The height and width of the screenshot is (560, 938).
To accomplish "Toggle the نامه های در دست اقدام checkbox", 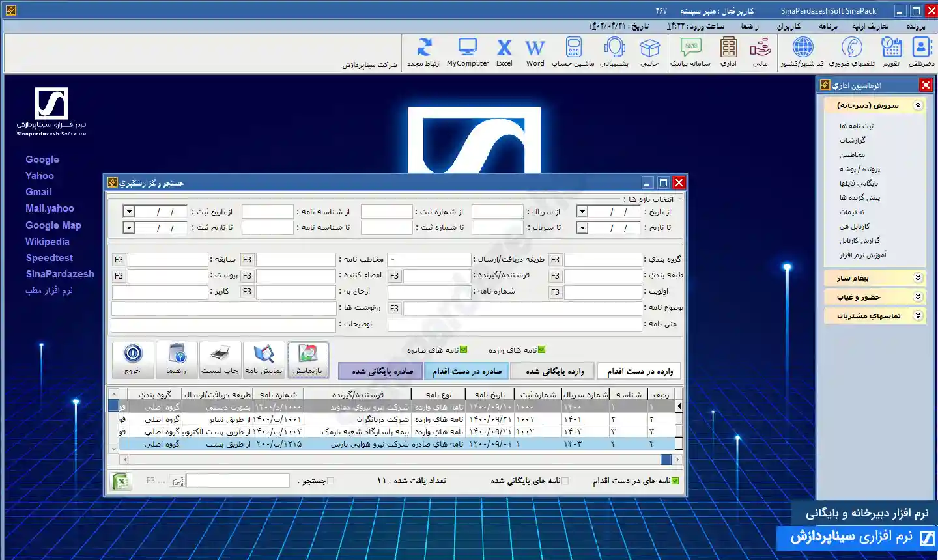I will pyautogui.click(x=675, y=481).
